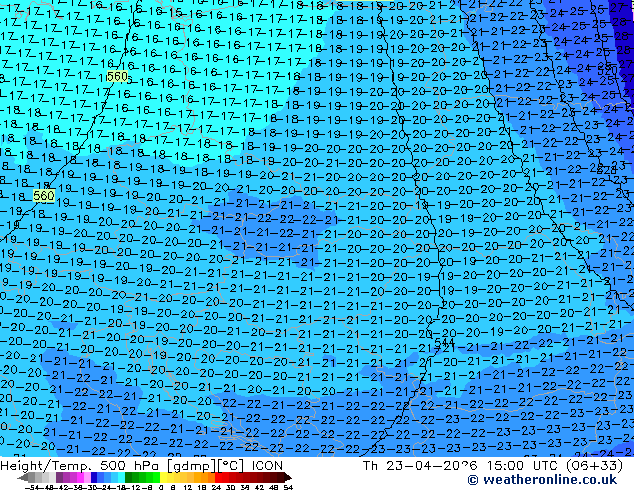Click the 54 legend scale value
This screenshot has width=634, height=490.
point(288,488)
